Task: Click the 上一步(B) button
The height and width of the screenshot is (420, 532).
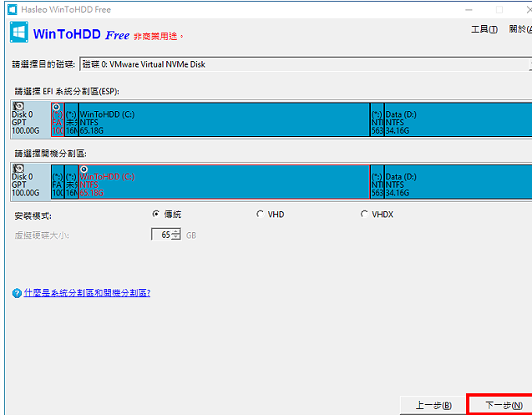Action: [x=433, y=405]
